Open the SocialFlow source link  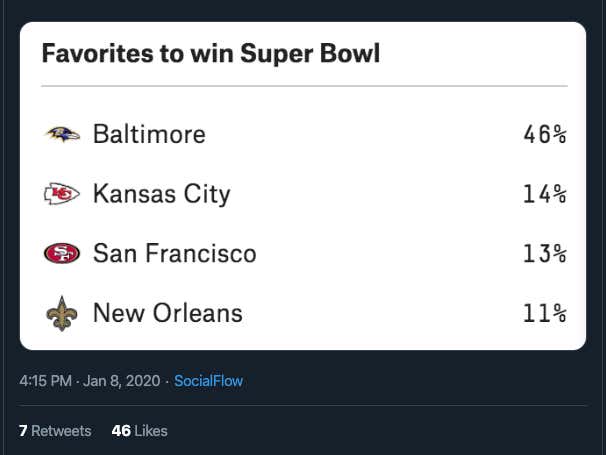point(208,381)
